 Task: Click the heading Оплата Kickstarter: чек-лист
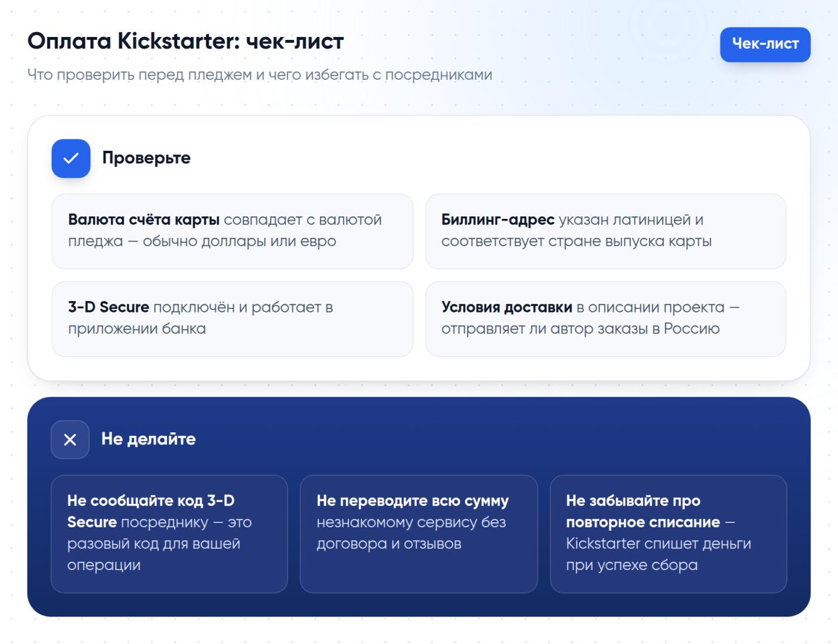pos(185,41)
